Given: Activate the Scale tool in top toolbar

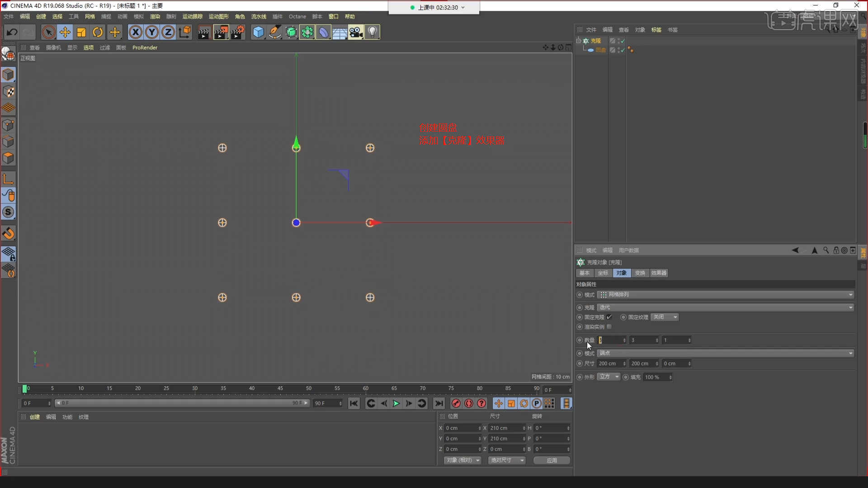Looking at the screenshot, I should tap(81, 32).
